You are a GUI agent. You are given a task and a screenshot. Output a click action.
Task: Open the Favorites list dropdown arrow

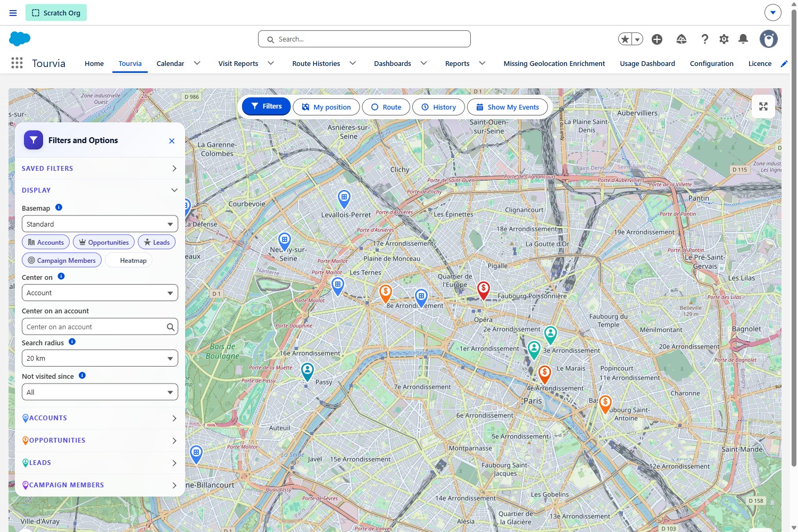coord(637,39)
